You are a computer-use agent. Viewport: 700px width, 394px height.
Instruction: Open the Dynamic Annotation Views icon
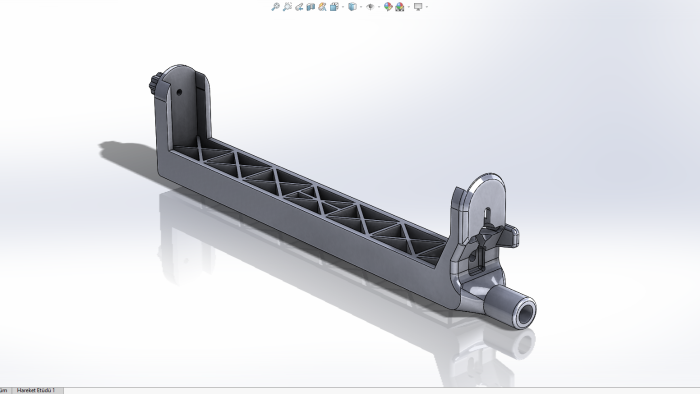[322, 7]
